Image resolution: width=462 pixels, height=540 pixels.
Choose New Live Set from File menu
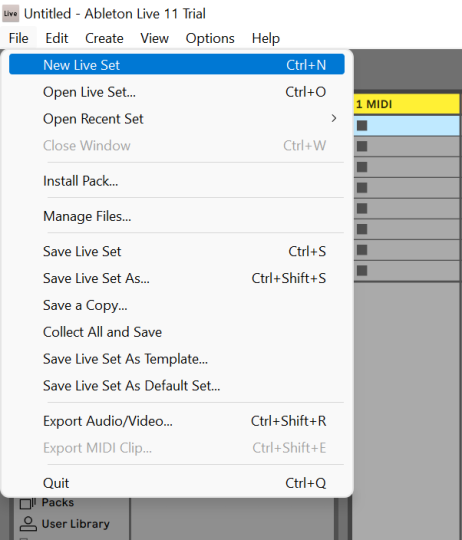coord(177,64)
